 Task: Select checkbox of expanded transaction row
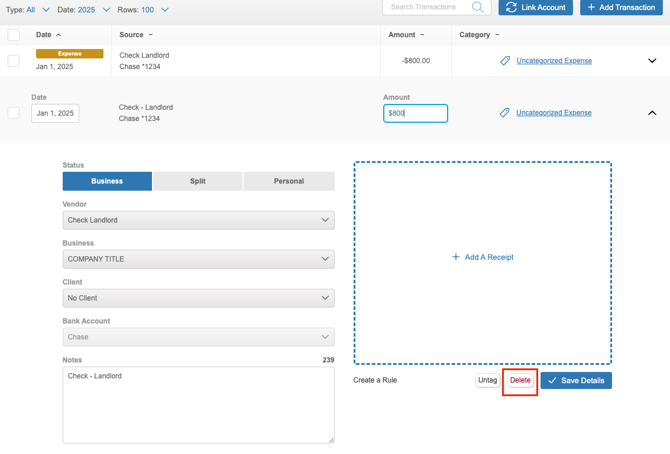[x=14, y=113]
